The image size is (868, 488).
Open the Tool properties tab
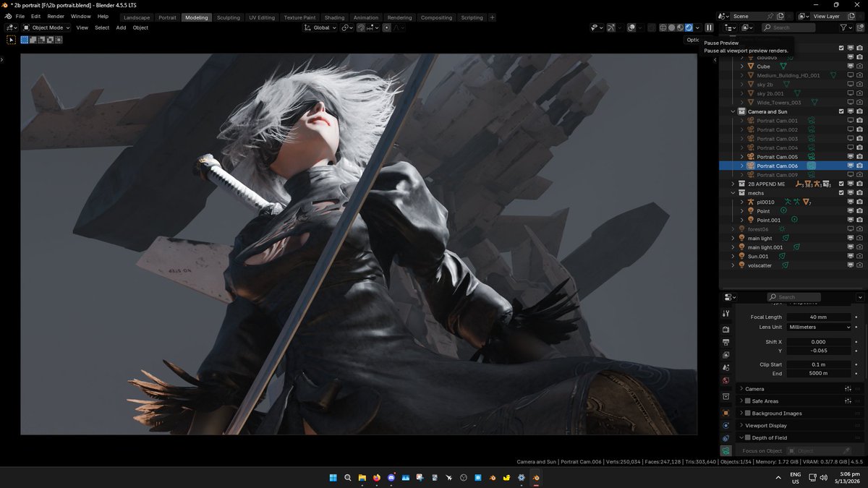pyautogui.click(x=726, y=314)
